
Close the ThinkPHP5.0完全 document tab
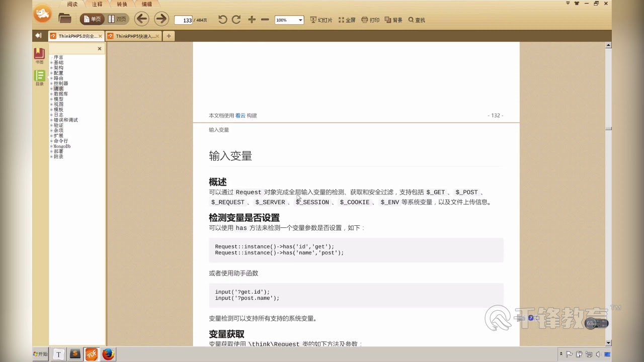[x=100, y=36]
